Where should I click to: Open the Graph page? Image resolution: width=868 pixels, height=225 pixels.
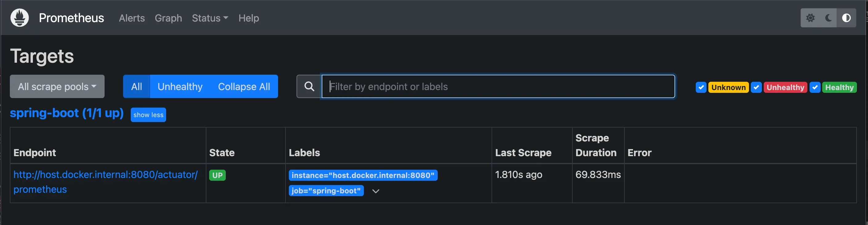(168, 18)
